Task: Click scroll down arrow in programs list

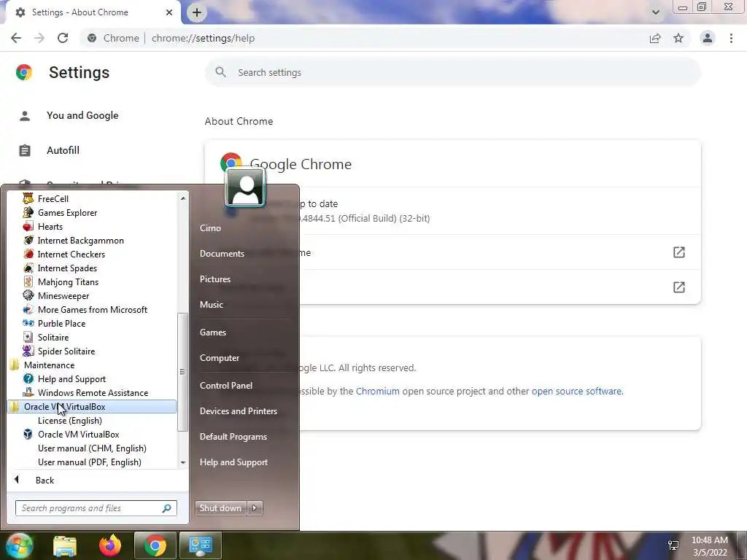Action: click(x=183, y=462)
